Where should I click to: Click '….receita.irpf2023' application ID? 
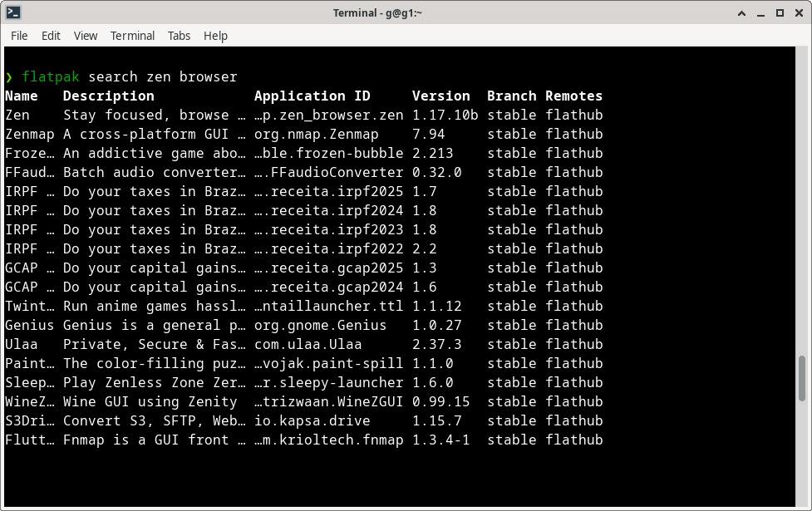329,230
